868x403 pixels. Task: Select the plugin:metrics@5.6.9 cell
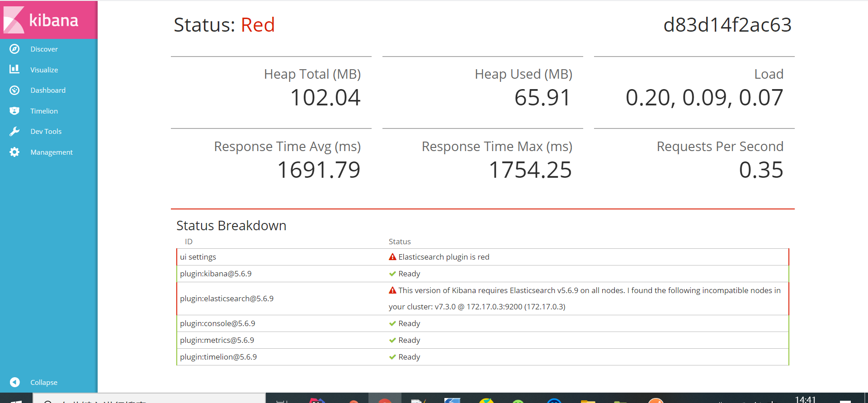[x=217, y=340]
